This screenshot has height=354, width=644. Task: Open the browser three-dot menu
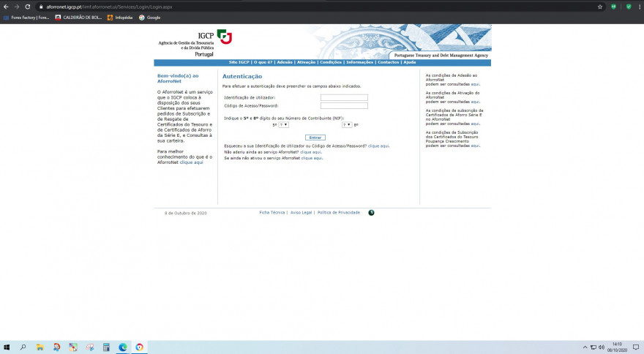point(639,7)
